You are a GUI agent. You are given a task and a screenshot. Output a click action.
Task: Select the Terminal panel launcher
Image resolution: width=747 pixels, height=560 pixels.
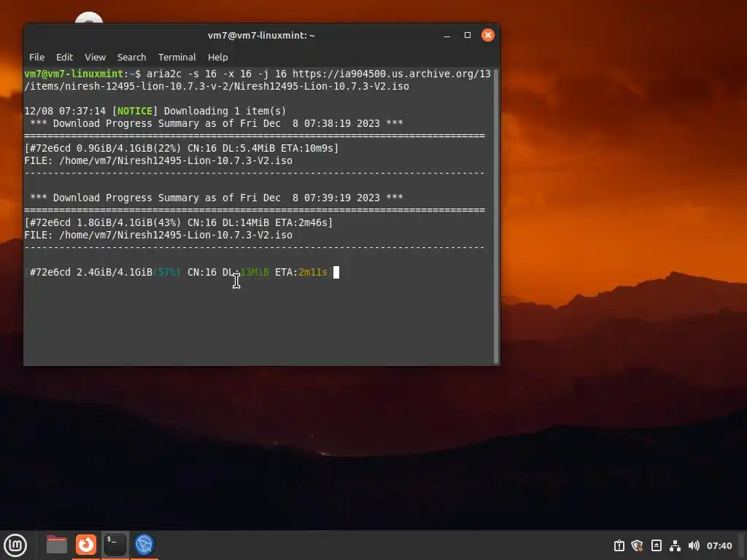[115, 545]
